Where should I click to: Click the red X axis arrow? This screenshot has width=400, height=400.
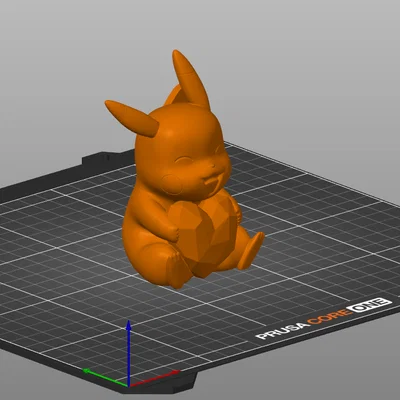coord(155,378)
